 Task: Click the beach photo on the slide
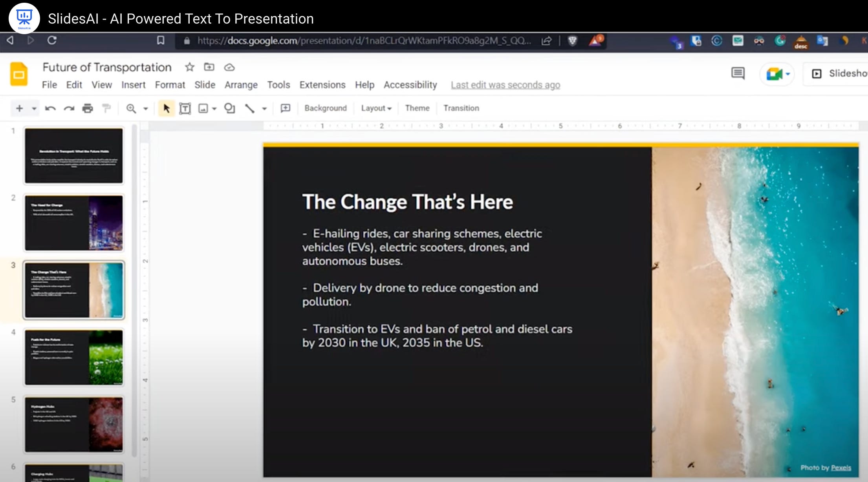click(755, 312)
